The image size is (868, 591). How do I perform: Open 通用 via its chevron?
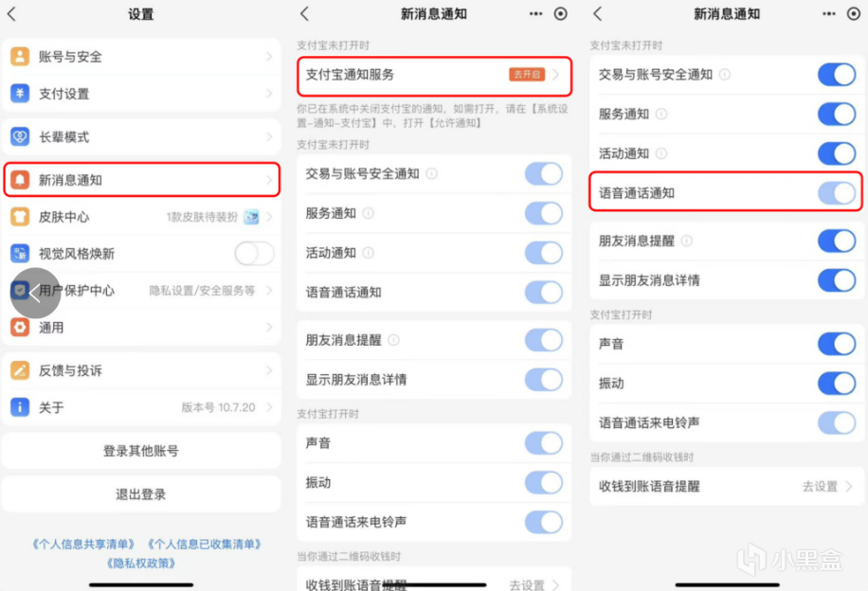tap(269, 327)
